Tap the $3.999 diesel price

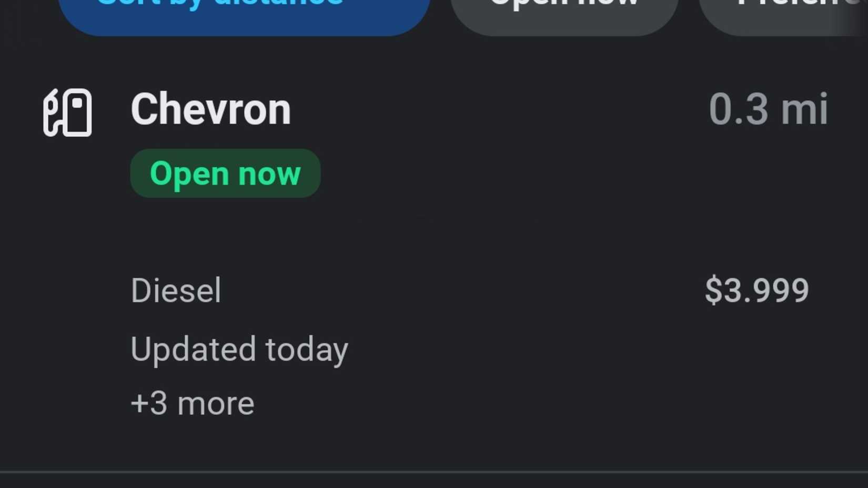pos(756,290)
